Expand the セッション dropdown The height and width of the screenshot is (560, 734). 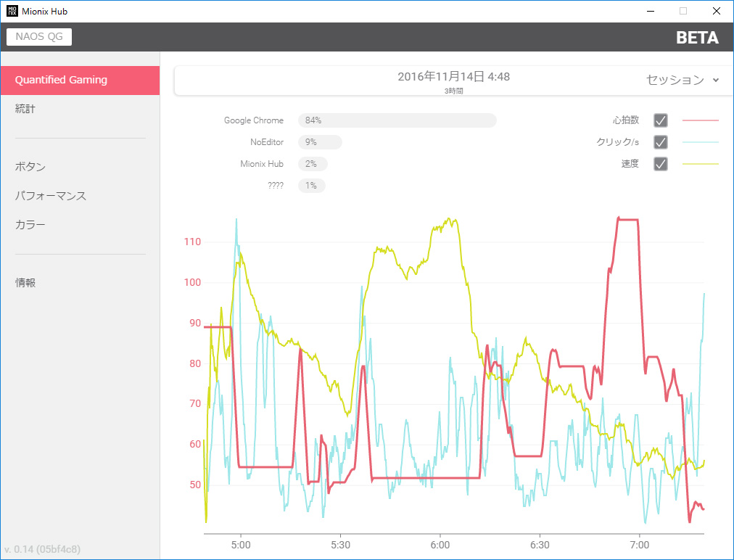[x=683, y=80]
